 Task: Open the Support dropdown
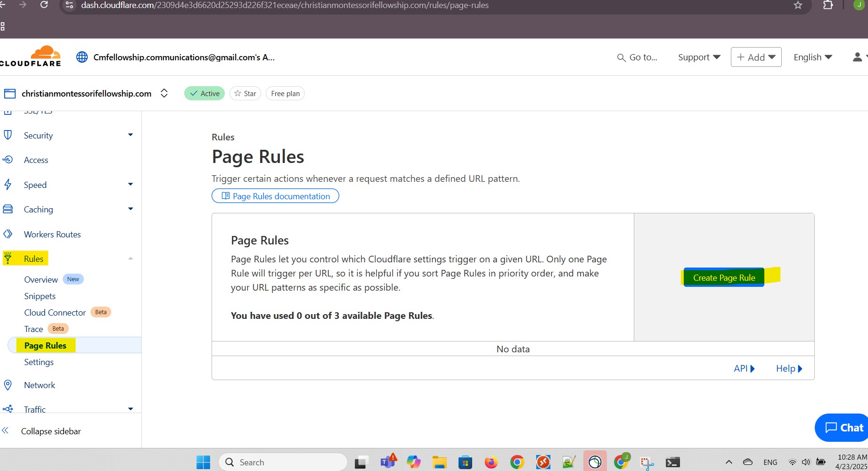pos(699,57)
